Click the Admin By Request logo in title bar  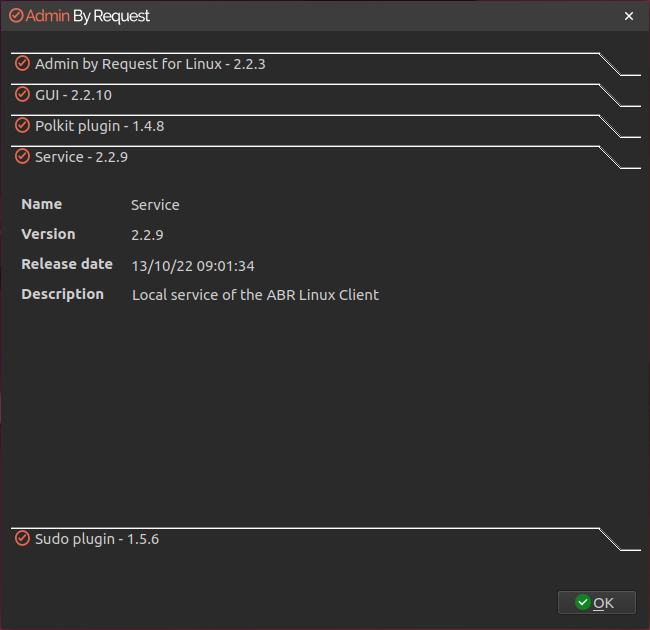[79, 16]
